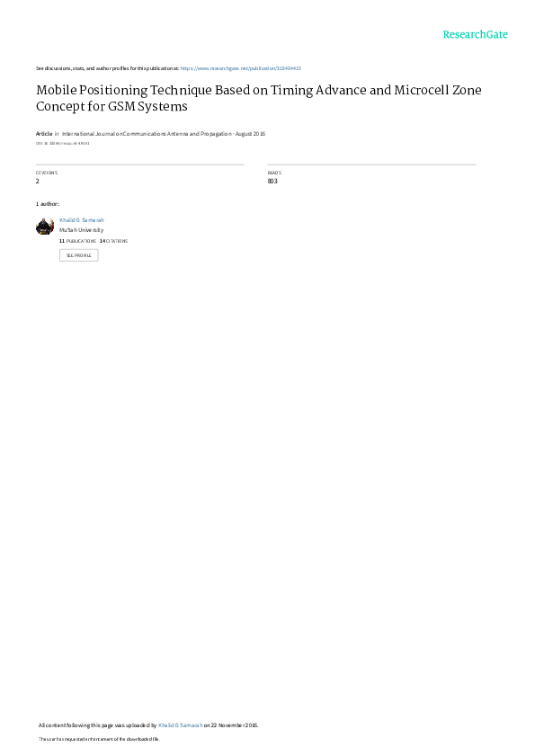Image resolution: width=535 pixels, height=756 pixels.
Task: Click the 1 author heading
Action: (48, 204)
